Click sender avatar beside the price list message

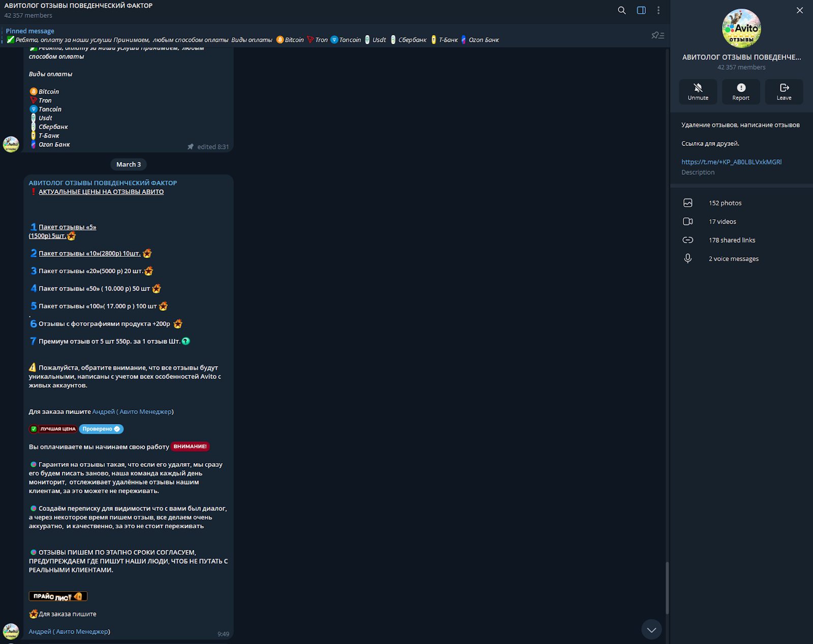[x=11, y=631]
